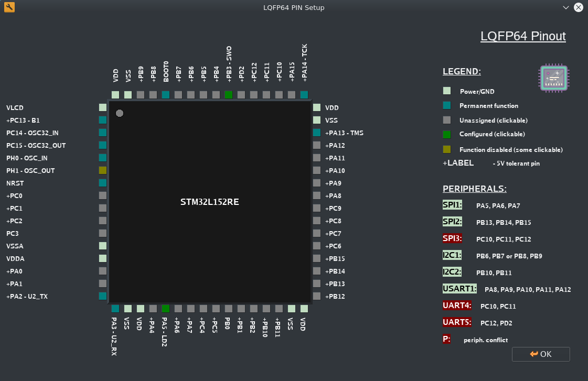The width and height of the screenshot is (588, 381).
Task: Select the I2C1 peripheral label
Action: (x=452, y=255)
